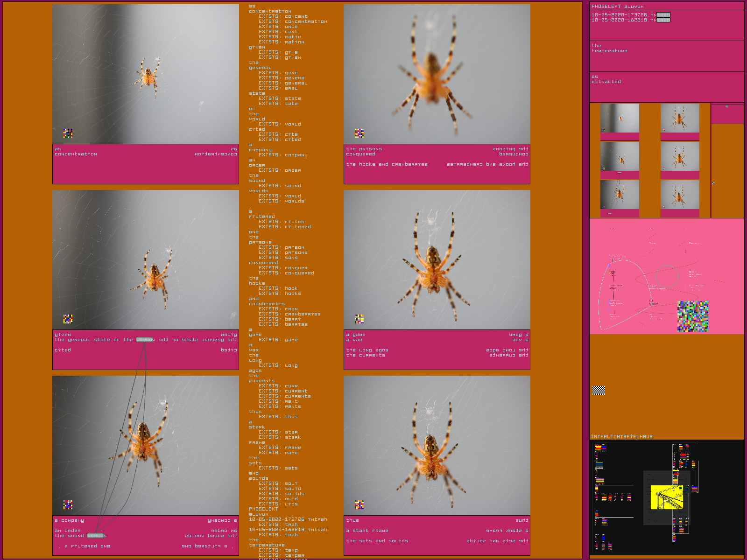Select highlighted 'world' in 'the sound worlds' line

click(x=95, y=536)
